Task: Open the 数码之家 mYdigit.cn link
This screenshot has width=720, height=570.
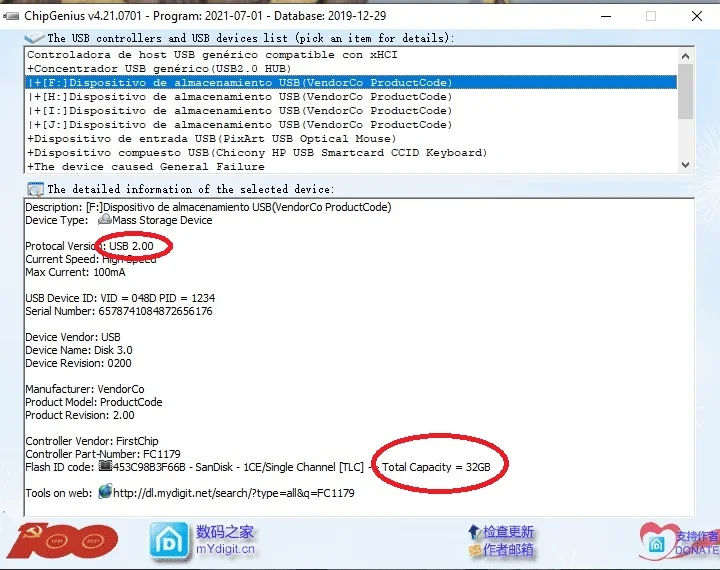Action: click(225, 540)
